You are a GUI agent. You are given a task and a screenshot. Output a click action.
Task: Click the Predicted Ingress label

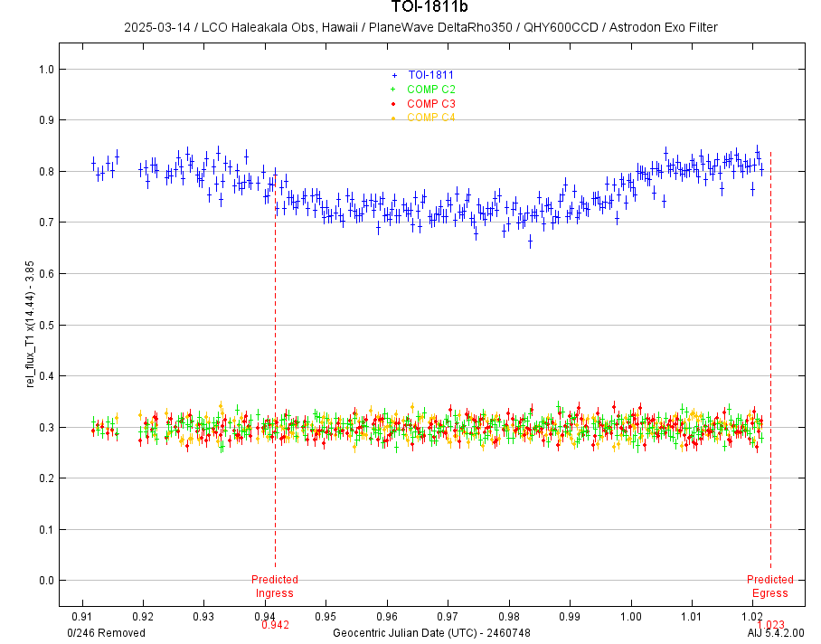click(x=274, y=586)
